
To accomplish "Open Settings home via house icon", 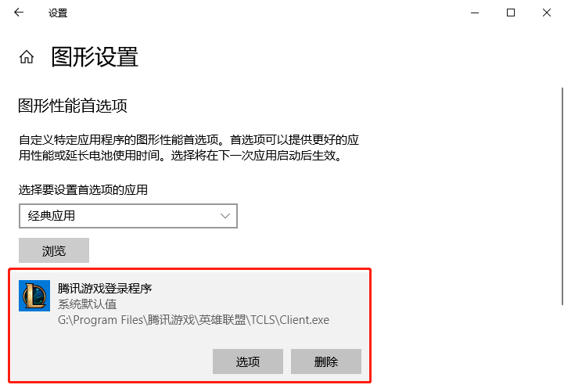I will click(x=27, y=57).
